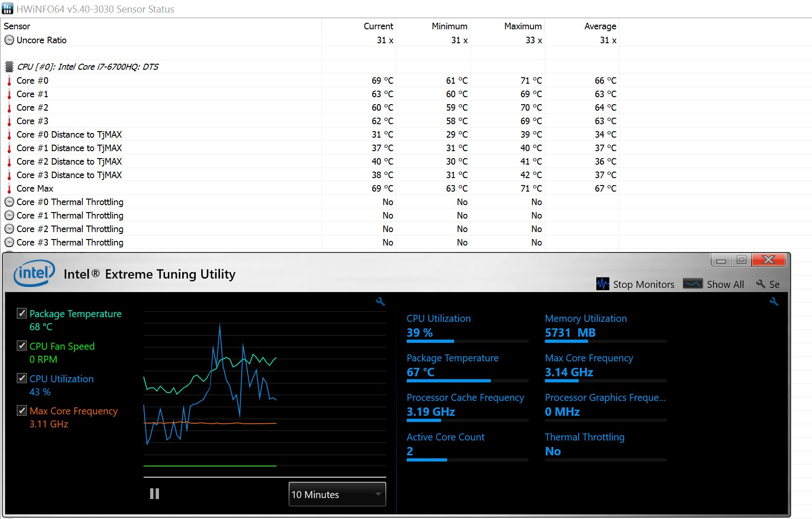Screen dimensions: 812x519
Task: Click Core Max average value 67 °C
Action: coord(605,188)
